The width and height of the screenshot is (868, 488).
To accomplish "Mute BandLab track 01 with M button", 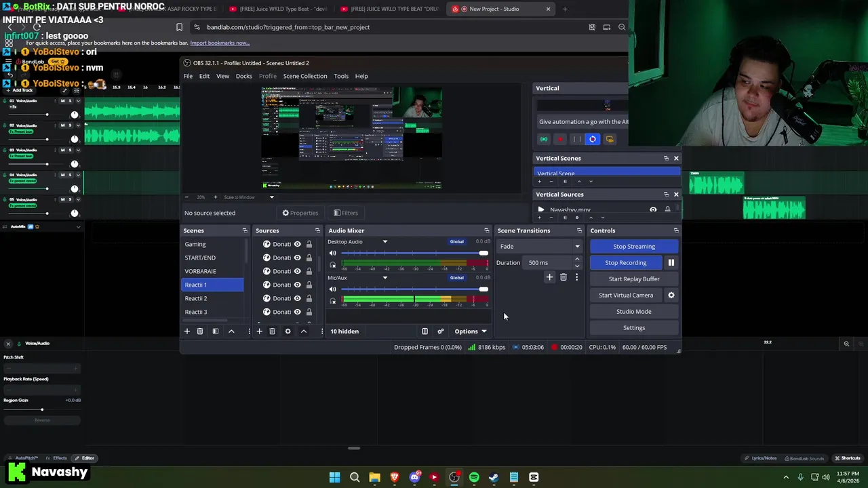I will (x=63, y=100).
